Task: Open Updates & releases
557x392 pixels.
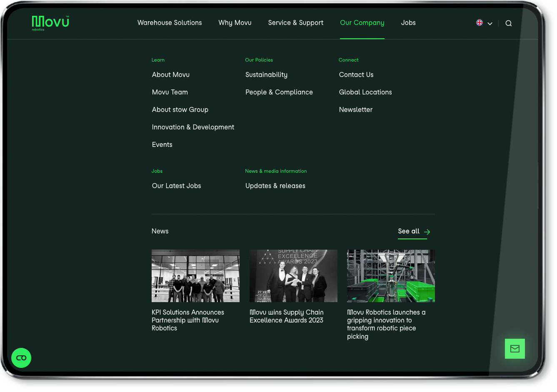Action: coord(275,186)
